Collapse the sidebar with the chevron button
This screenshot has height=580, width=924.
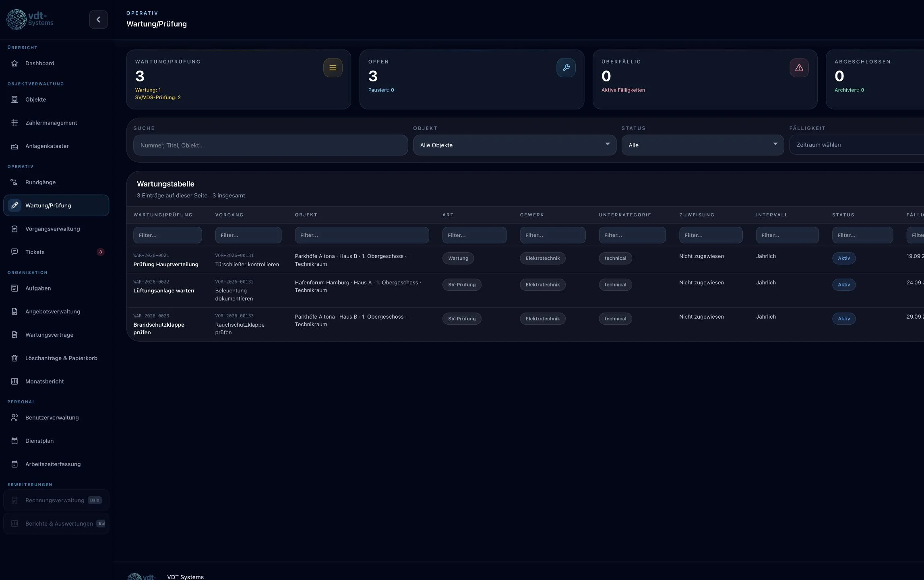pyautogui.click(x=98, y=19)
